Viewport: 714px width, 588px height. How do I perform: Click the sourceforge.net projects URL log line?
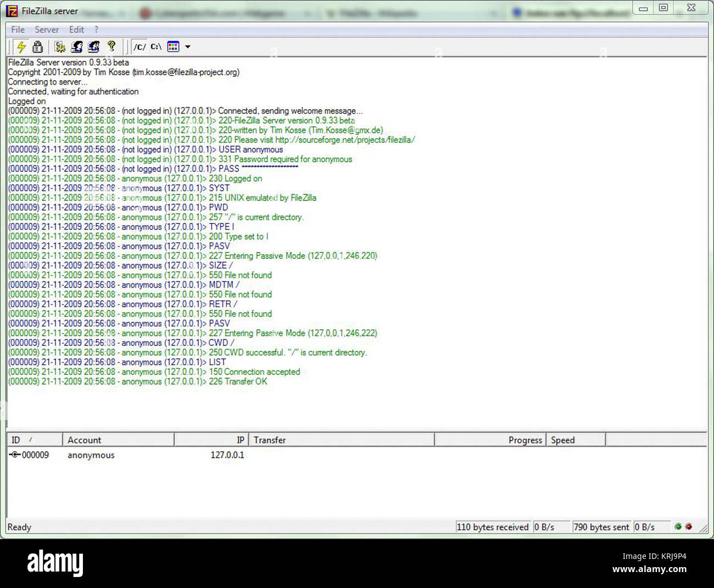(x=211, y=139)
